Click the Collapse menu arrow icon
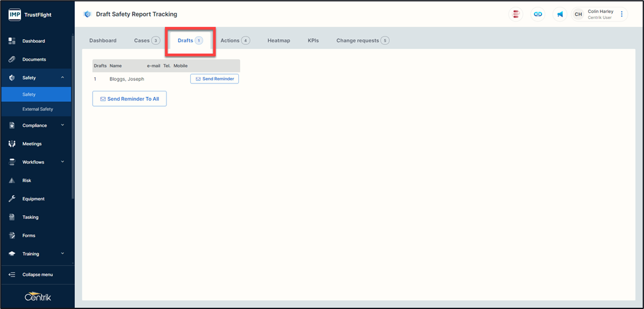This screenshot has height=309, width=644. pos(12,275)
